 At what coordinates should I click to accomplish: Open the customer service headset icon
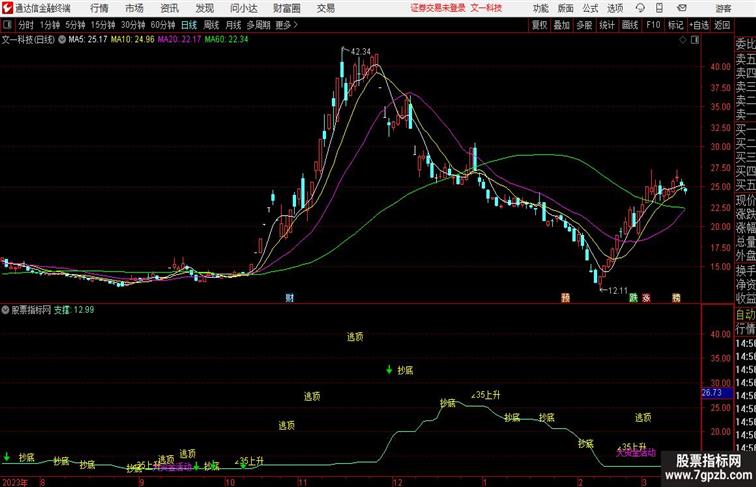(640, 8)
